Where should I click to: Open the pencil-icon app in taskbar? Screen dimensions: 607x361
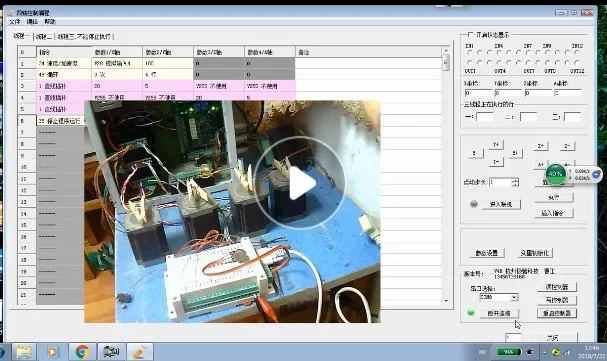pyautogui.click(x=140, y=352)
